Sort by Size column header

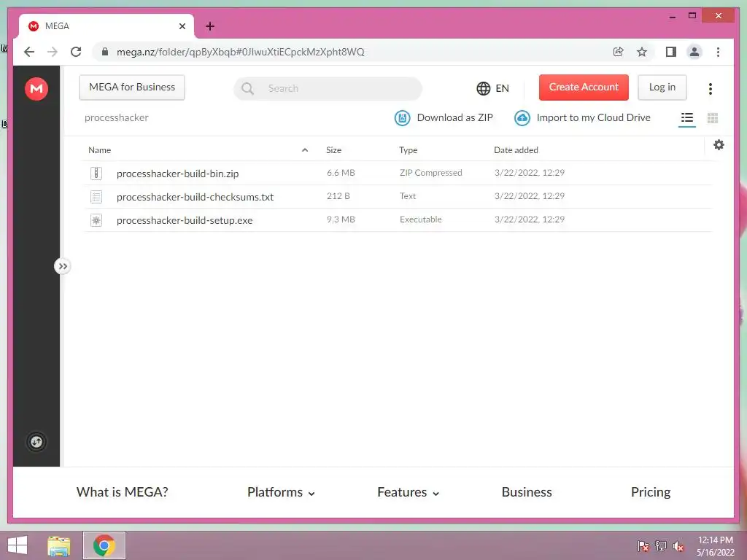(333, 150)
